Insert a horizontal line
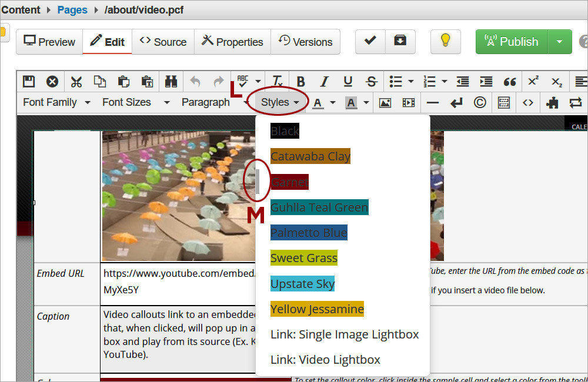Viewport: 588px width, 382px height. coord(433,103)
